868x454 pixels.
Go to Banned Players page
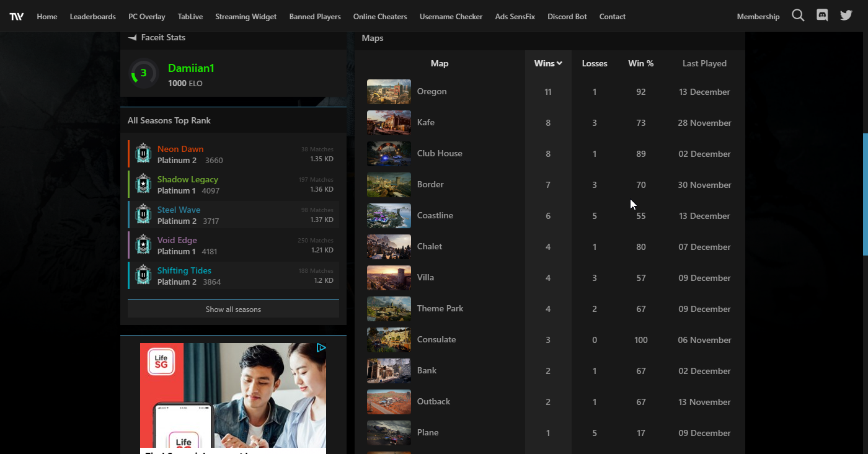[x=315, y=17]
